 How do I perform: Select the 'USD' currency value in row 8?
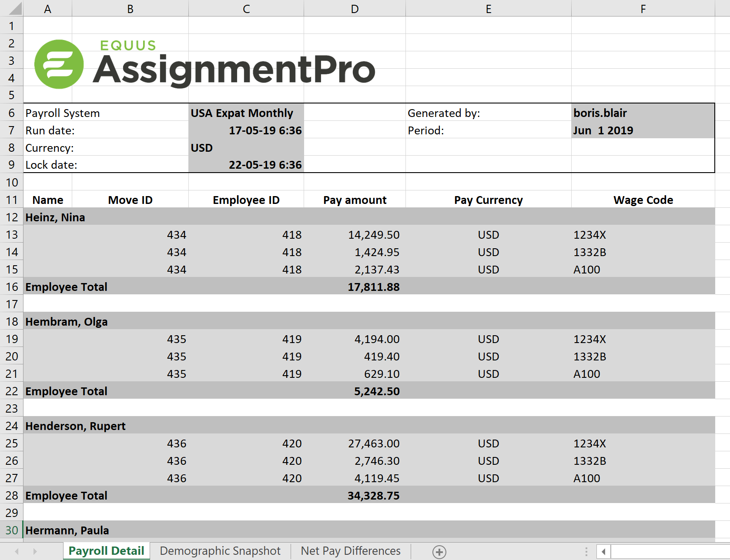click(x=246, y=147)
